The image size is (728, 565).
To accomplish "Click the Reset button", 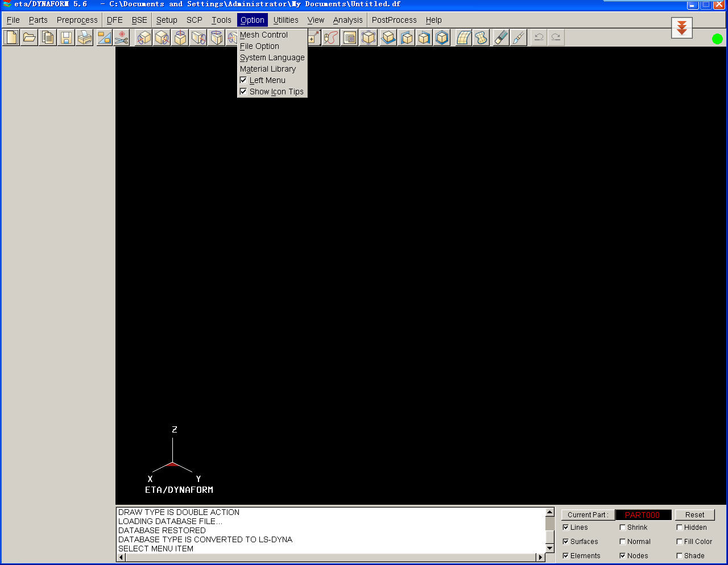I will click(694, 515).
